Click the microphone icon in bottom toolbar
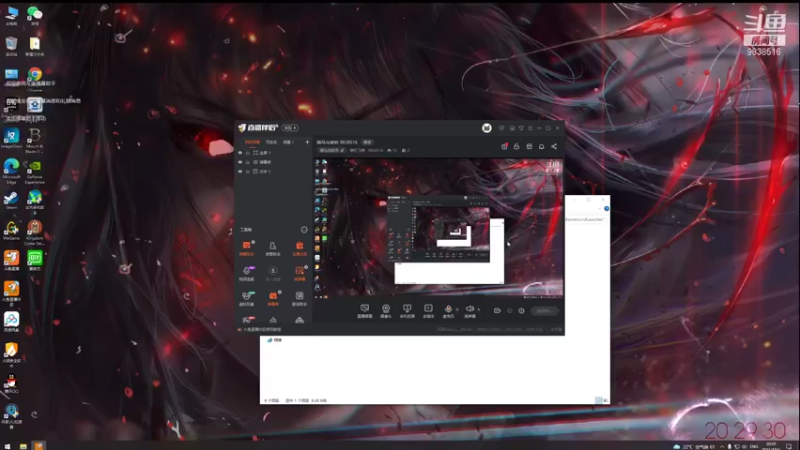Screen dimensions: 800x450 [448, 311]
